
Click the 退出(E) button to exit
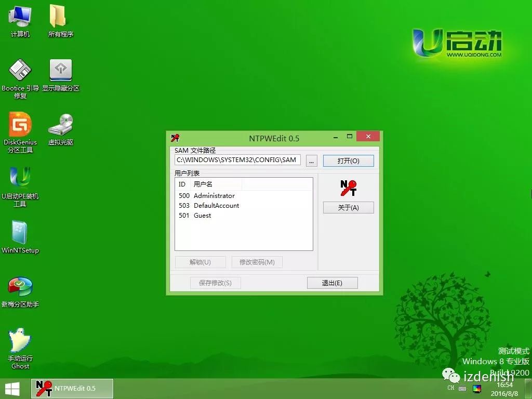click(x=332, y=283)
